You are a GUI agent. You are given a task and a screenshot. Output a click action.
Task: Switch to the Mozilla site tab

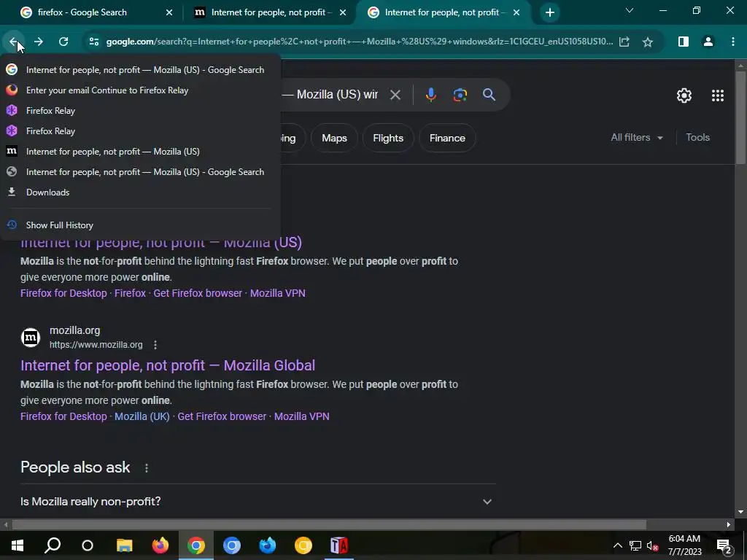pyautogui.click(x=269, y=12)
